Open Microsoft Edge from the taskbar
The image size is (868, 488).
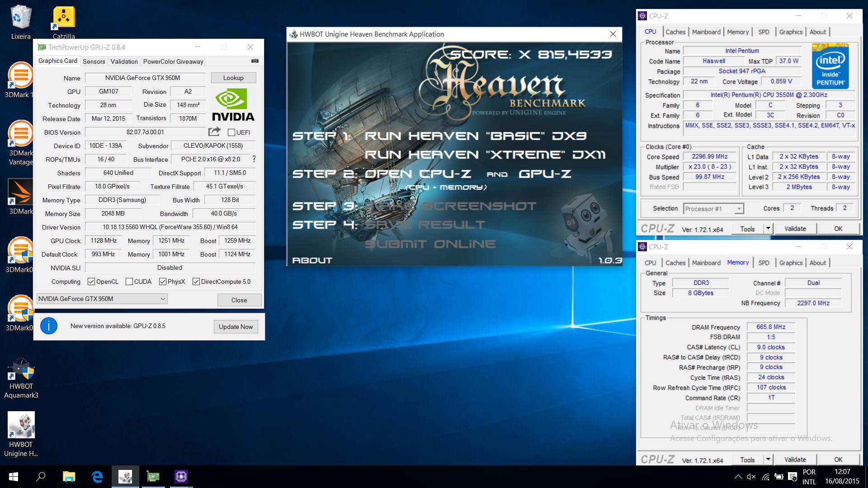coord(97,477)
